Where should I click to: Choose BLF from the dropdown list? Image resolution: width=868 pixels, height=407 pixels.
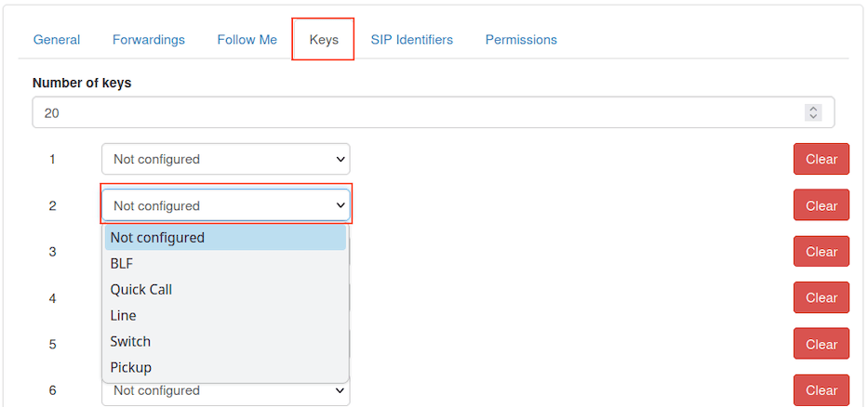tap(122, 264)
